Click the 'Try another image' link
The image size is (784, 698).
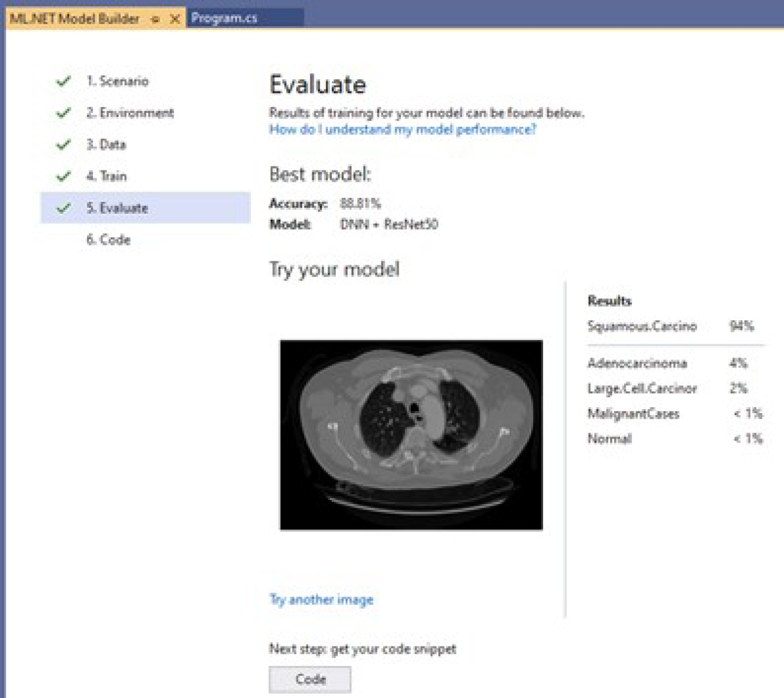click(x=321, y=600)
